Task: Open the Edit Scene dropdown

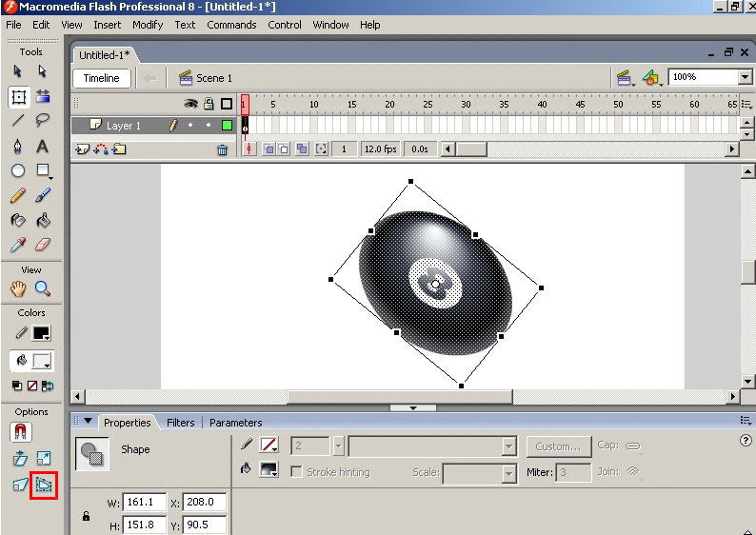Action: click(626, 78)
